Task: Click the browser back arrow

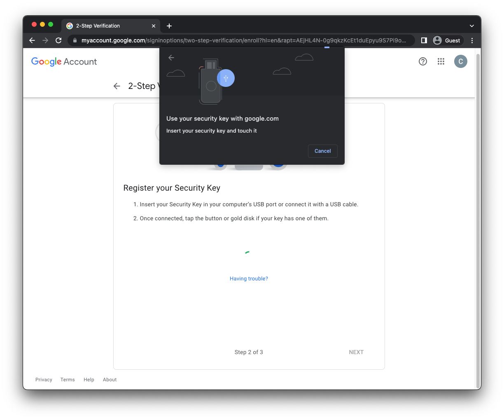Action: tap(32, 40)
